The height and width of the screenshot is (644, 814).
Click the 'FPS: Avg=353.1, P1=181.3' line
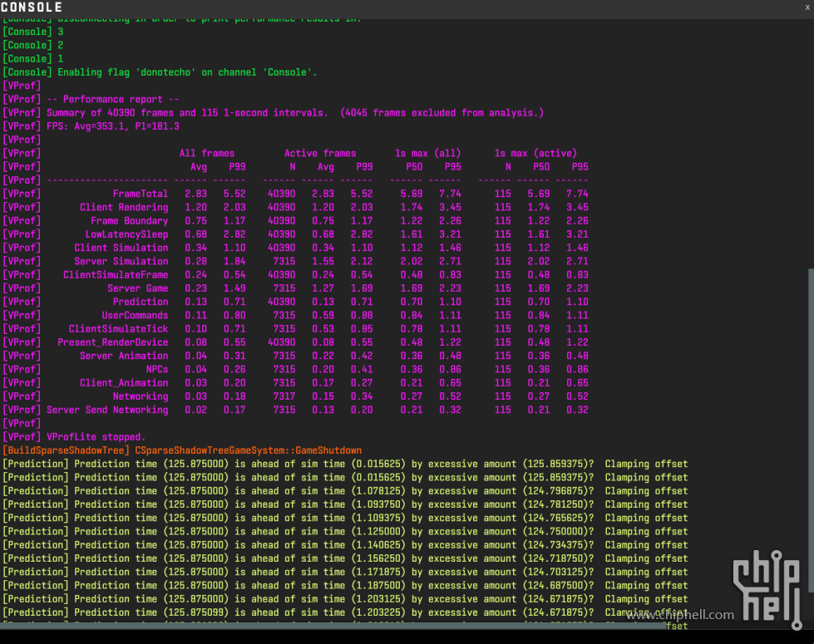pyautogui.click(x=112, y=126)
